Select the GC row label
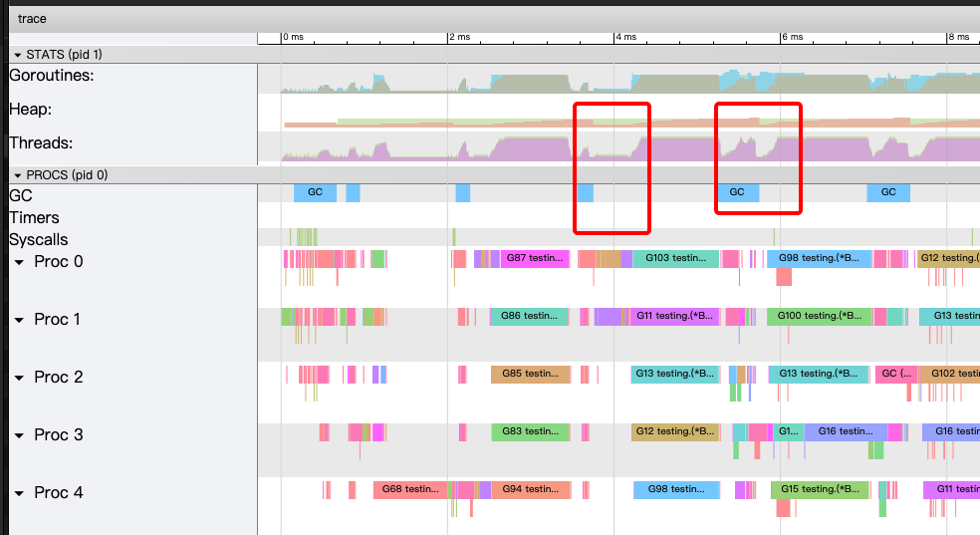The width and height of the screenshot is (980, 535). (x=21, y=195)
